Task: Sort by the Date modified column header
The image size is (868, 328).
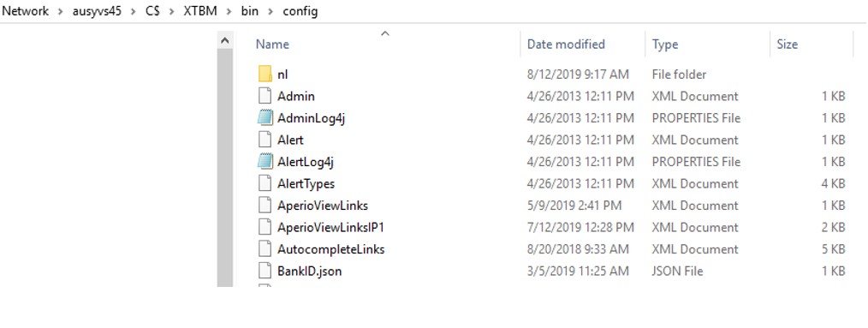Action: coord(566,45)
